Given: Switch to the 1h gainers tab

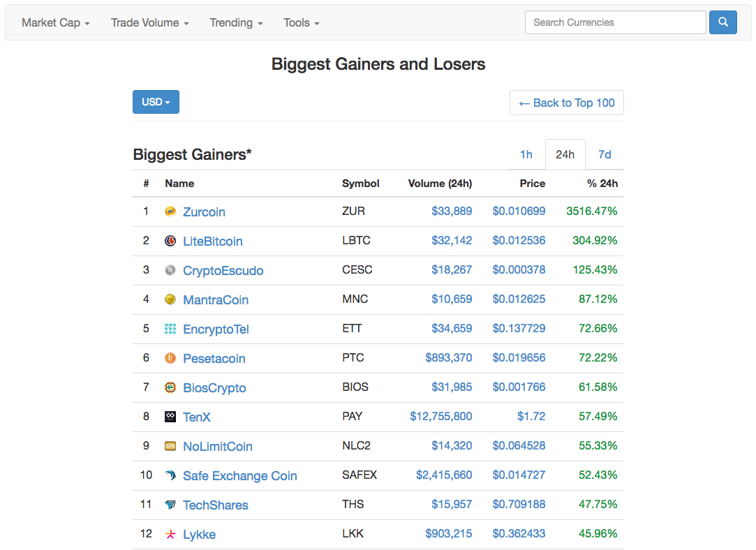Looking at the screenshot, I should coord(526,154).
